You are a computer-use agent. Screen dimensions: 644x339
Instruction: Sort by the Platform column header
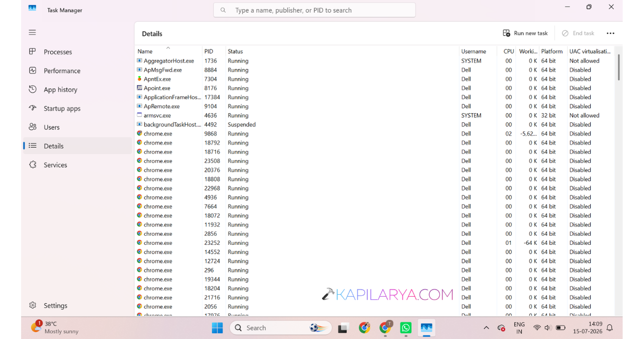click(x=552, y=51)
